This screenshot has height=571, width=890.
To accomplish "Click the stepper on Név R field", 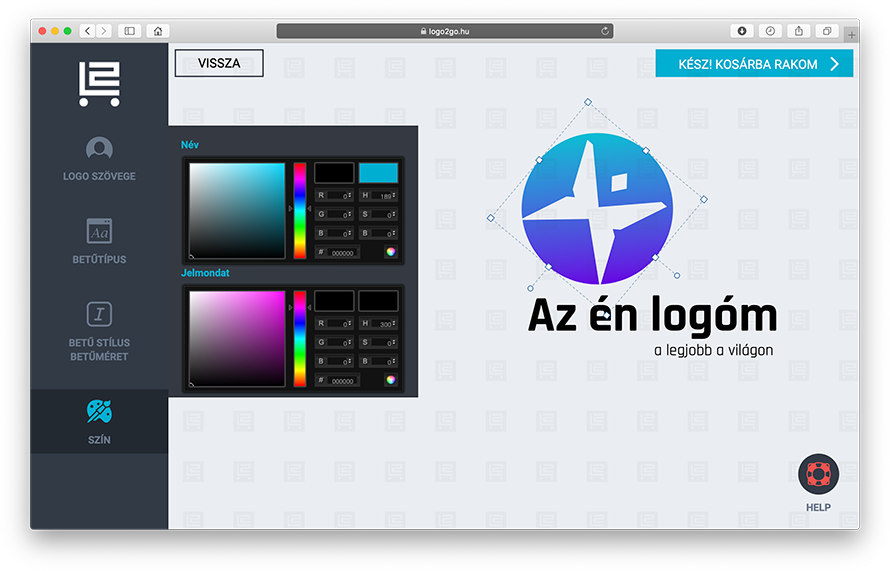I will click(x=350, y=195).
